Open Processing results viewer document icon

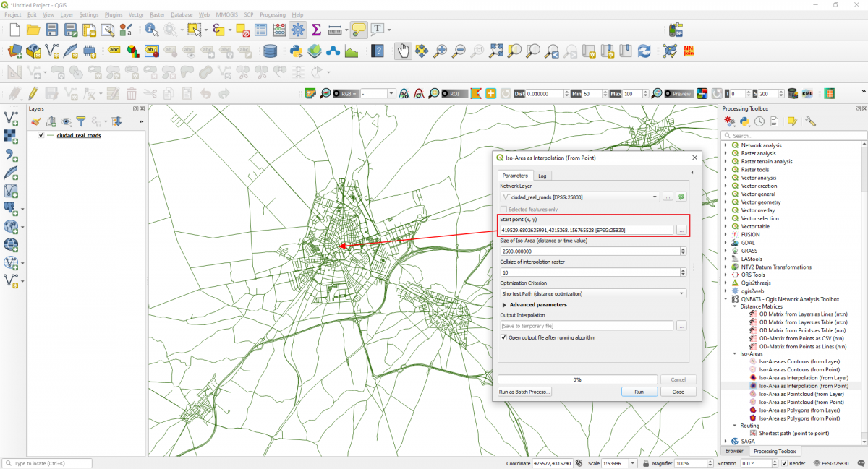tap(774, 121)
